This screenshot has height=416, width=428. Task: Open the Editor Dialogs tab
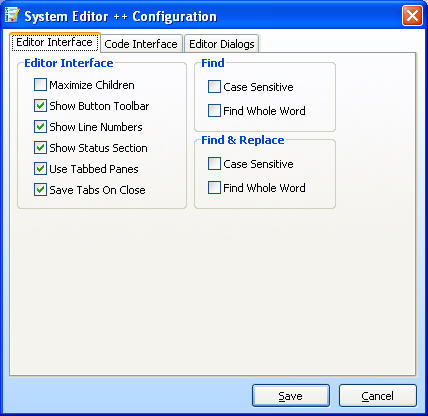click(x=222, y=44)
